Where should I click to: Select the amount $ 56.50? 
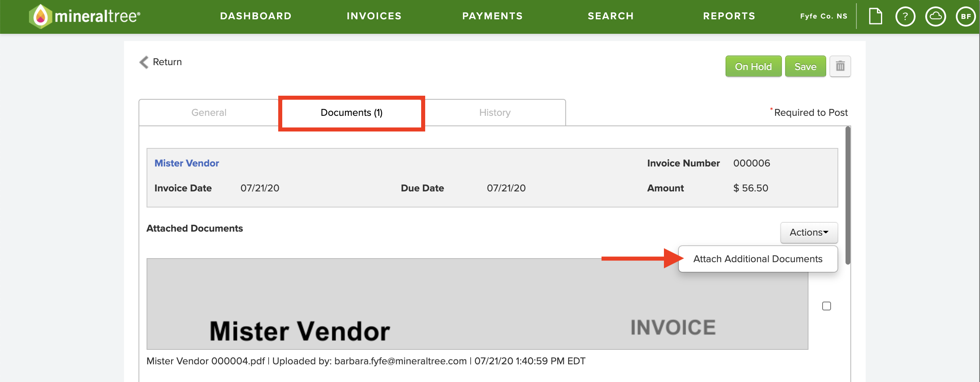[x=751, y=188]
